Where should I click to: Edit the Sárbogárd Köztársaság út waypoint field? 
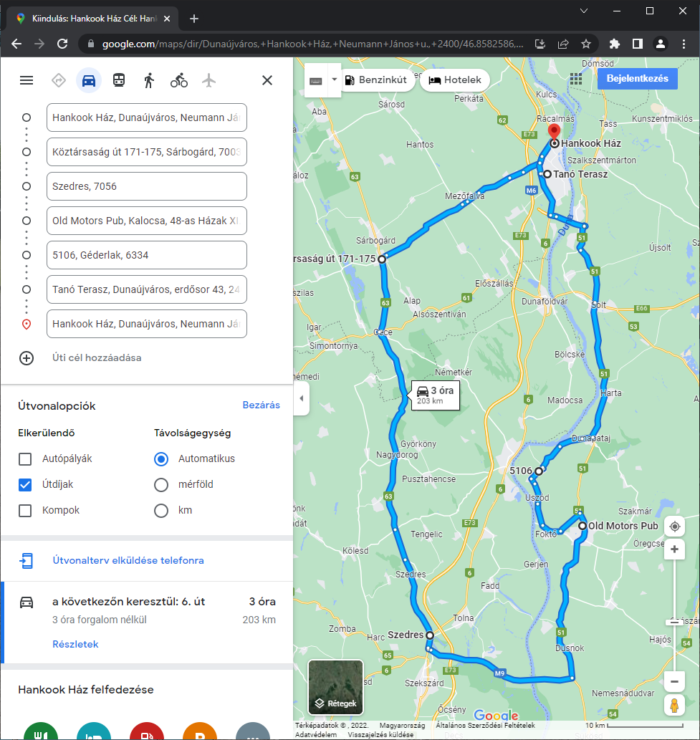coord(147,152)
